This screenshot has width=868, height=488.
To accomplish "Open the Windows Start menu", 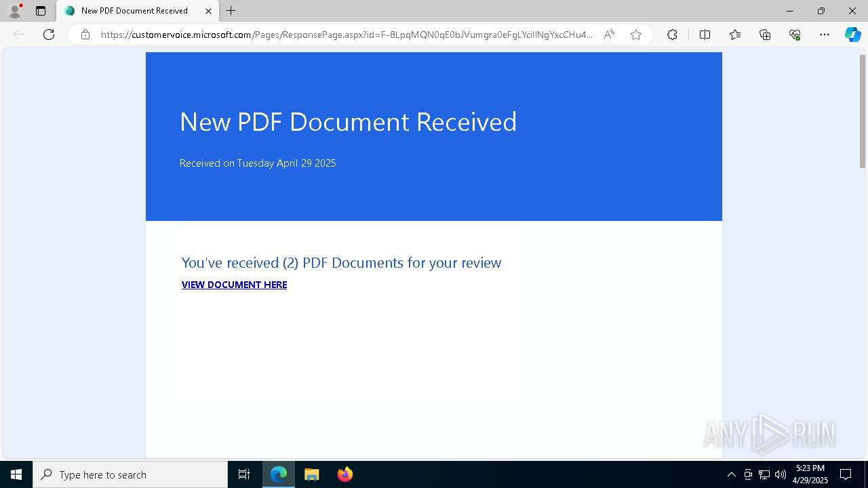I will coord(16,474).
